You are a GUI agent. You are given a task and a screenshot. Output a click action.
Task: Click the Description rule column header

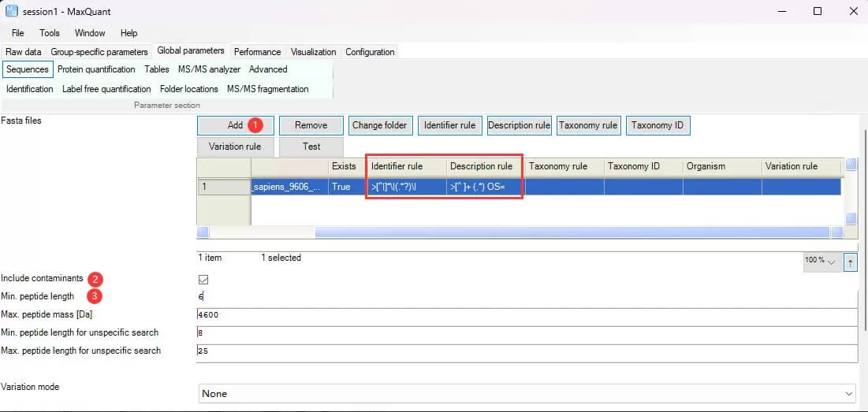pos(486,166)
